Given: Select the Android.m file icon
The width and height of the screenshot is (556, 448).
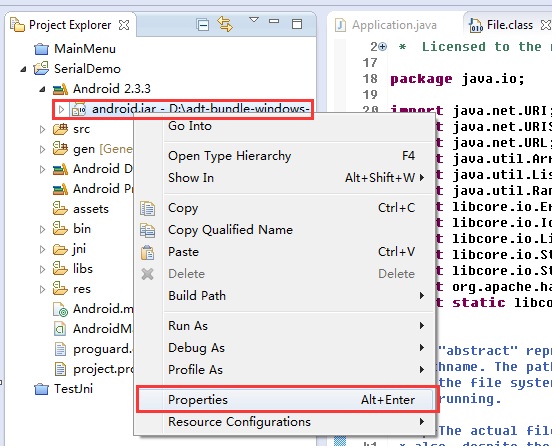Looking at the screenshot, I should point(60,309).
